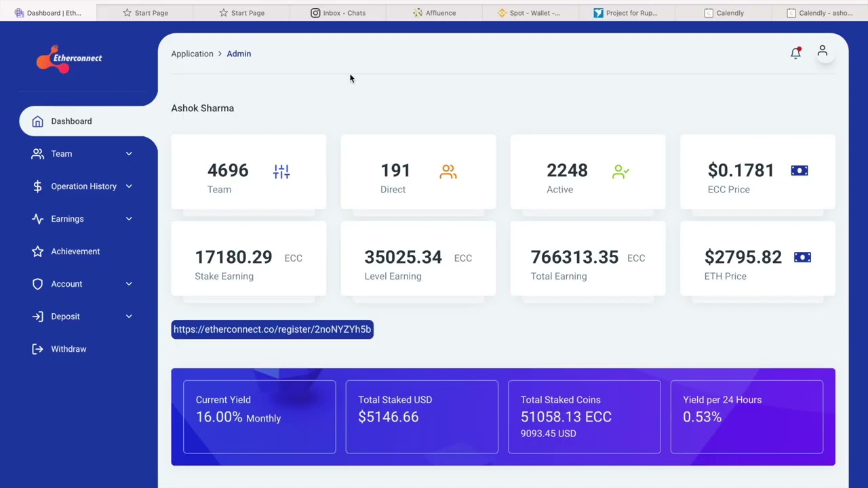Click the $0.1781 ECC Price value
868x488 pixels.
741,170
